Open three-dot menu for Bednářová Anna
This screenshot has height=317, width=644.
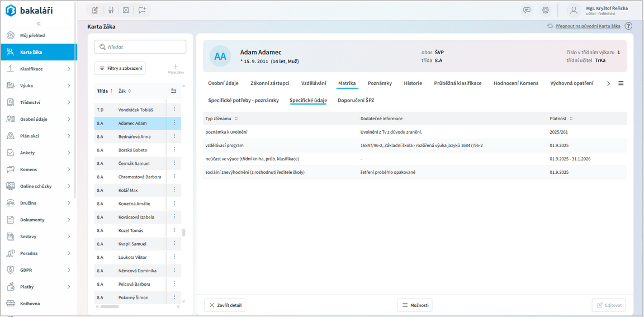[174, 136]
